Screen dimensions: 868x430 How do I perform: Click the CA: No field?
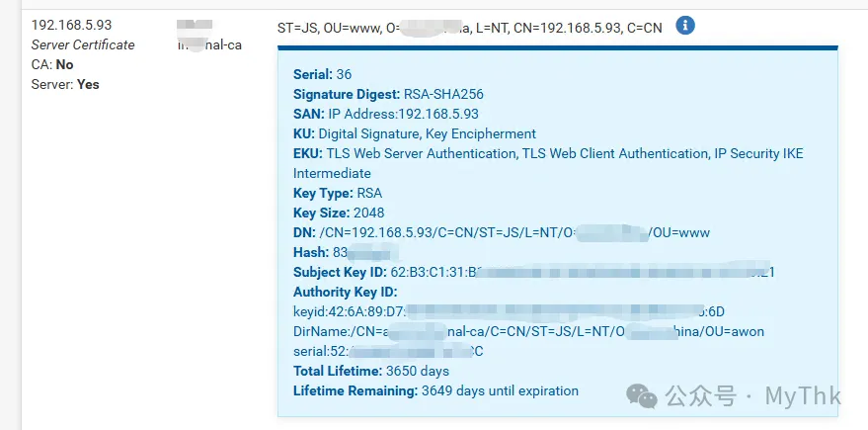[52, 65]
